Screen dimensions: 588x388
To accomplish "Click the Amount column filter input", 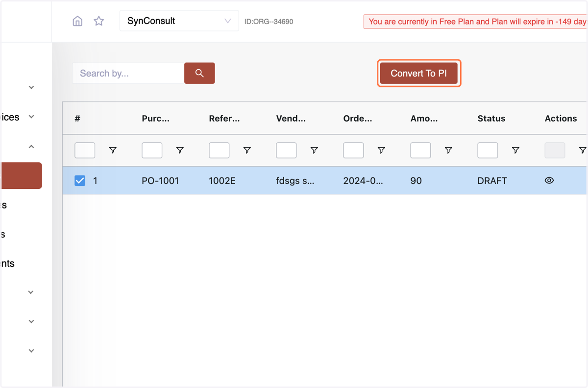I will click(420, 150).
